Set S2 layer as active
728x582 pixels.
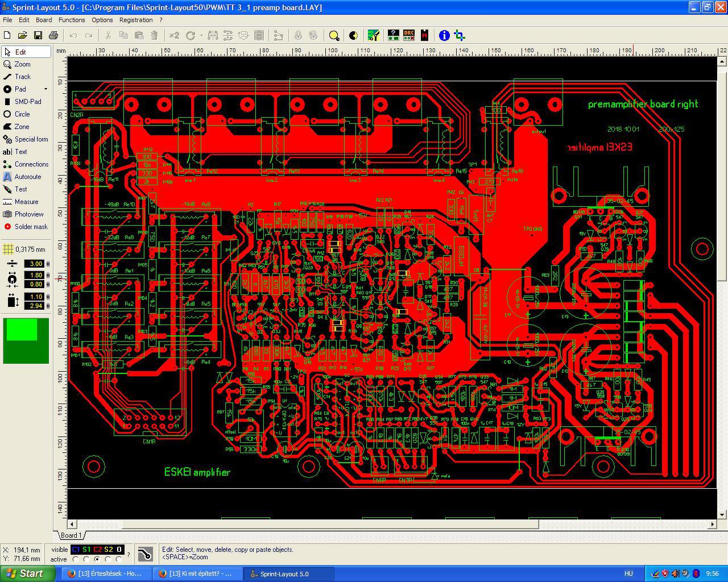108,559
